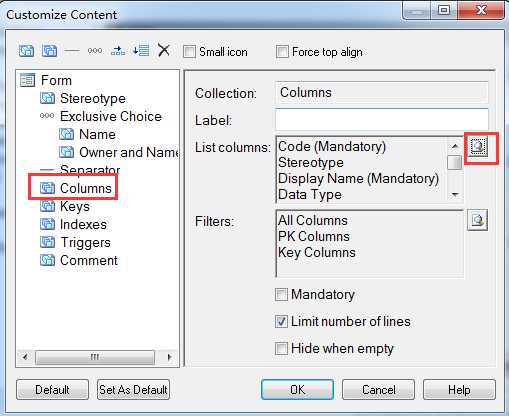Viewport: 509px width, 416px height.
Task: Click the Comment item icon
Action: pos(47,260)
